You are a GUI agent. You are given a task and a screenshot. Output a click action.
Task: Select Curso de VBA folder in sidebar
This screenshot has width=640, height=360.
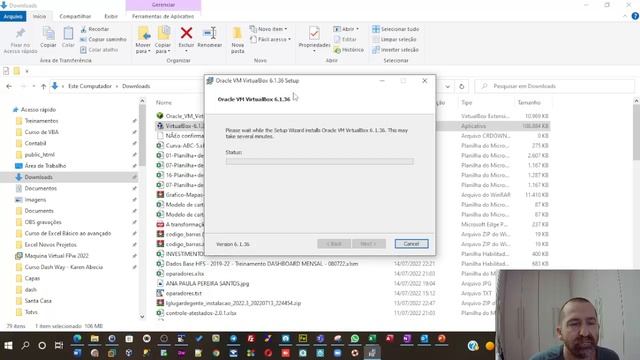click(42, 132)
